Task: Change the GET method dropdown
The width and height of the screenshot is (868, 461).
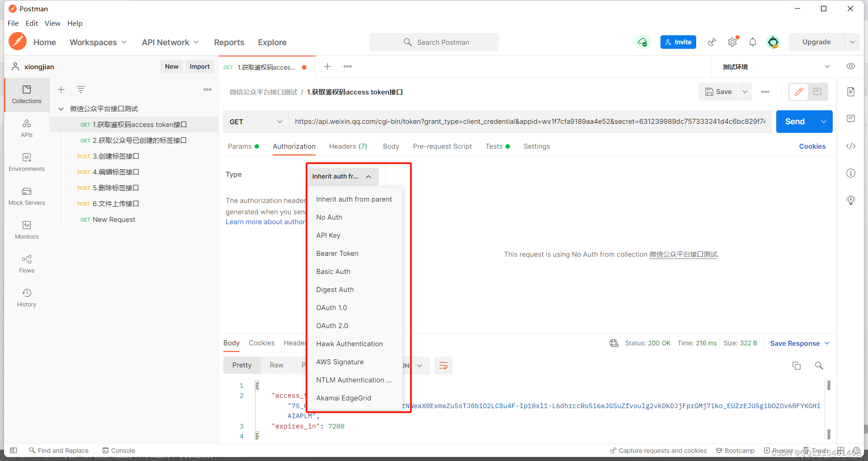Action: pyautogui.click(x=256, y=122)
